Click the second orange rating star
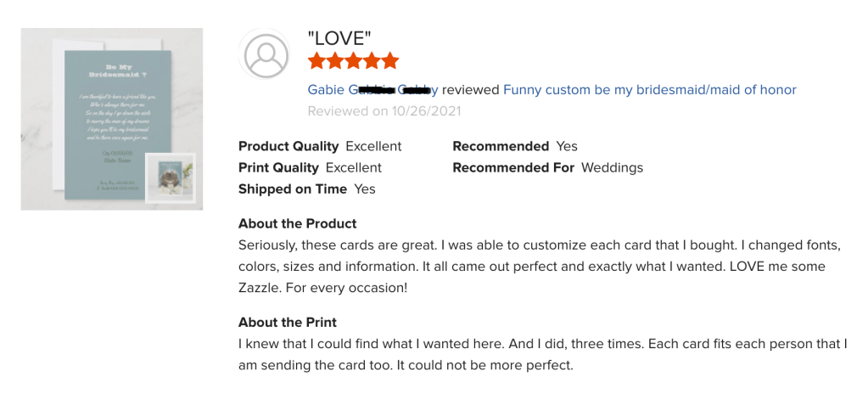The image size is (868, 394). pos(334,61)
